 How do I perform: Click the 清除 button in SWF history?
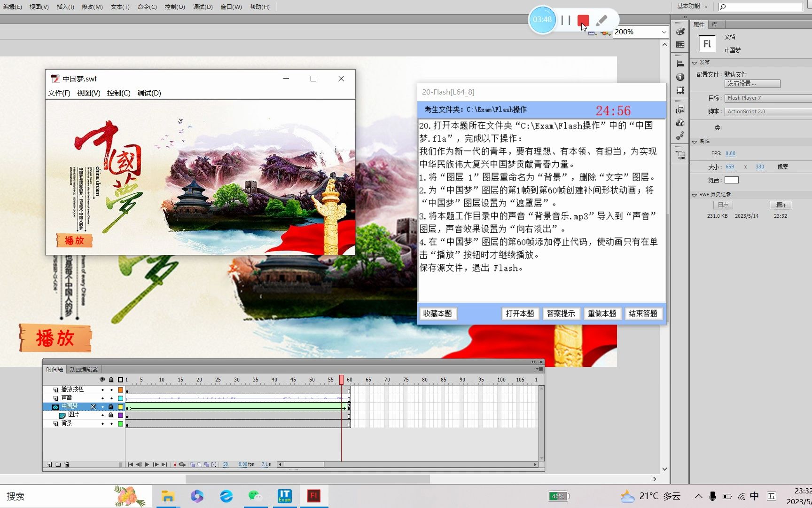(781, 205)
